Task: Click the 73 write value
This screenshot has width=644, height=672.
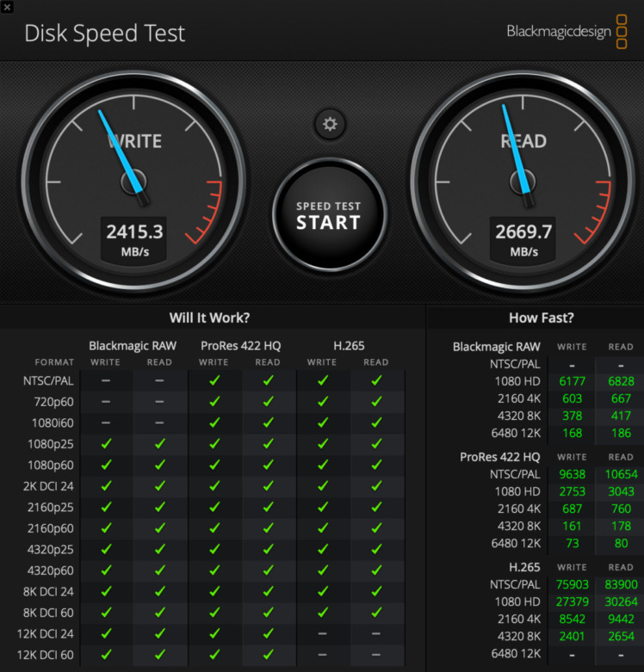Action: (572, 543)
